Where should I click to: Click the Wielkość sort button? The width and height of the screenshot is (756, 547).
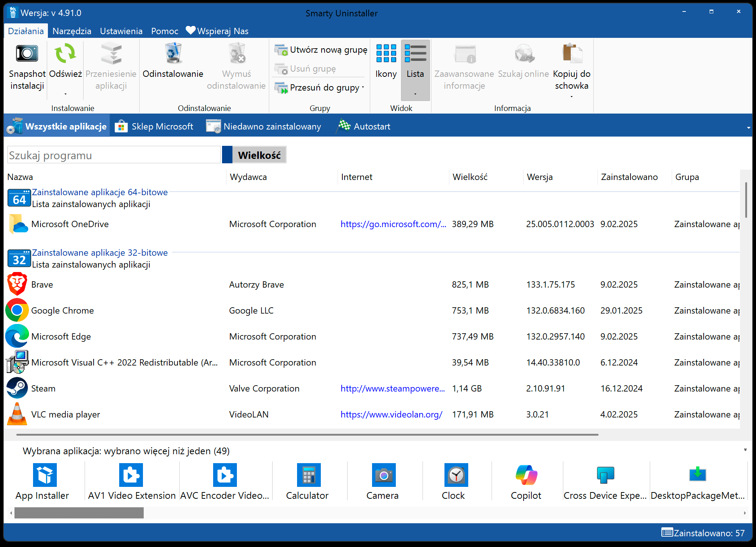259,155
